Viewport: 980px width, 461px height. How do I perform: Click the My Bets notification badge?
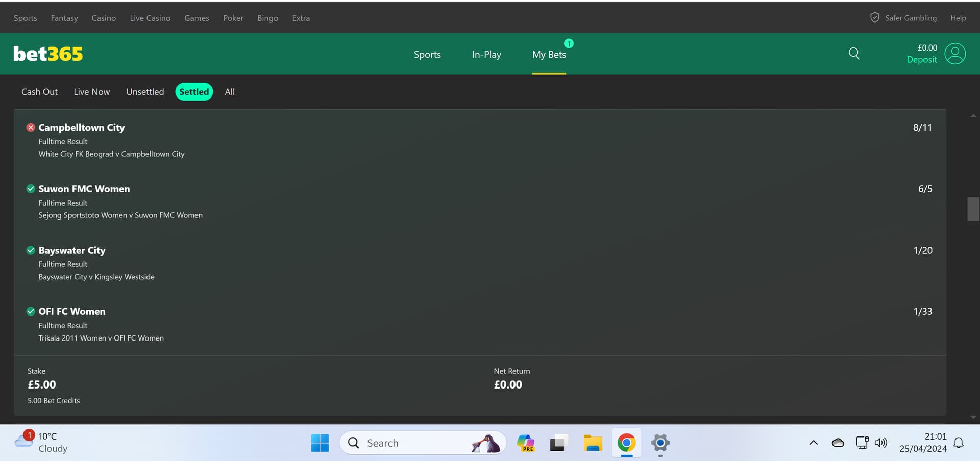[x=569, y=43]
